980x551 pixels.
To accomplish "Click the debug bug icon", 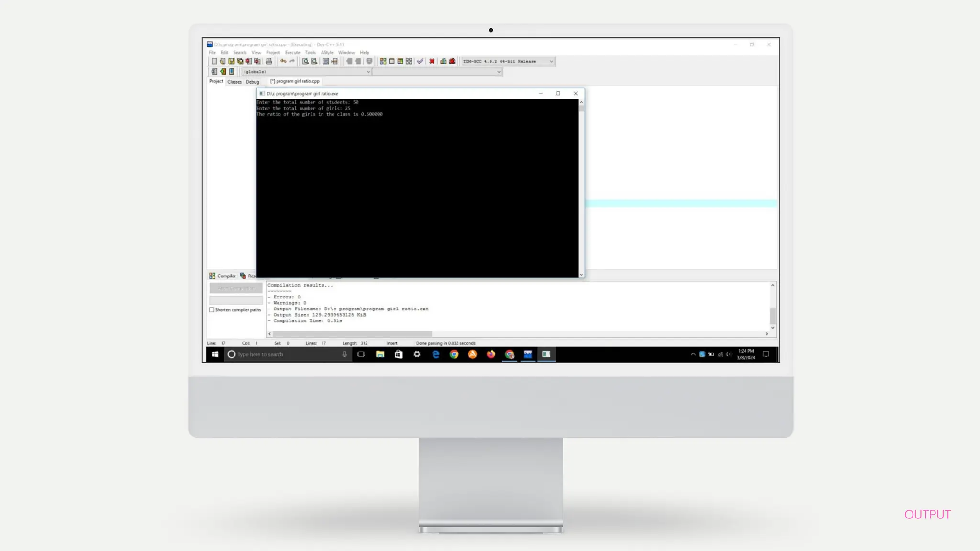I will (x=452, y=61).
